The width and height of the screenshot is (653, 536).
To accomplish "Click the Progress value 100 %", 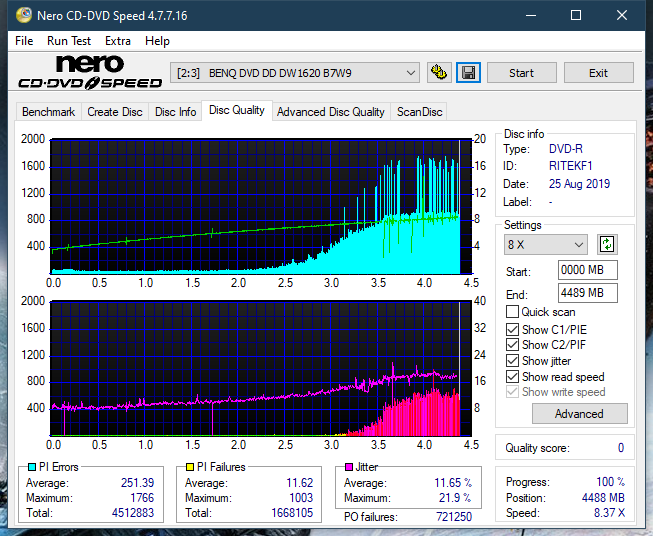I will coord(611,482).
